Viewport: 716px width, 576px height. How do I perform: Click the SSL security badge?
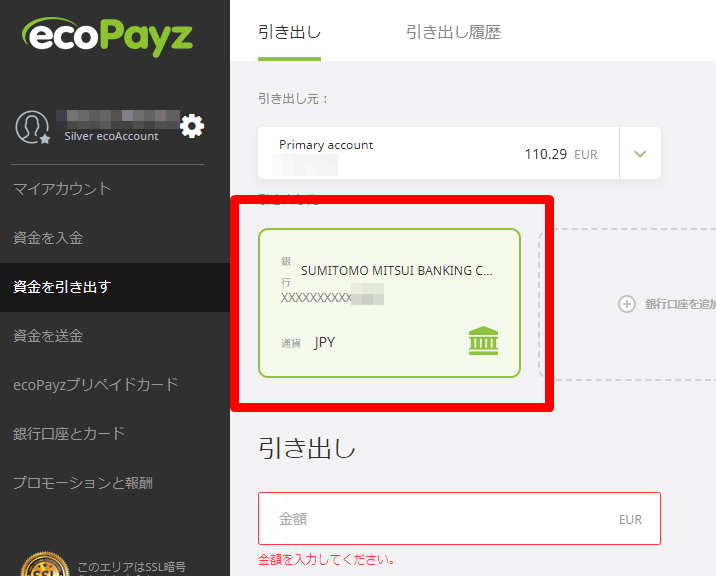click(45, 565)
